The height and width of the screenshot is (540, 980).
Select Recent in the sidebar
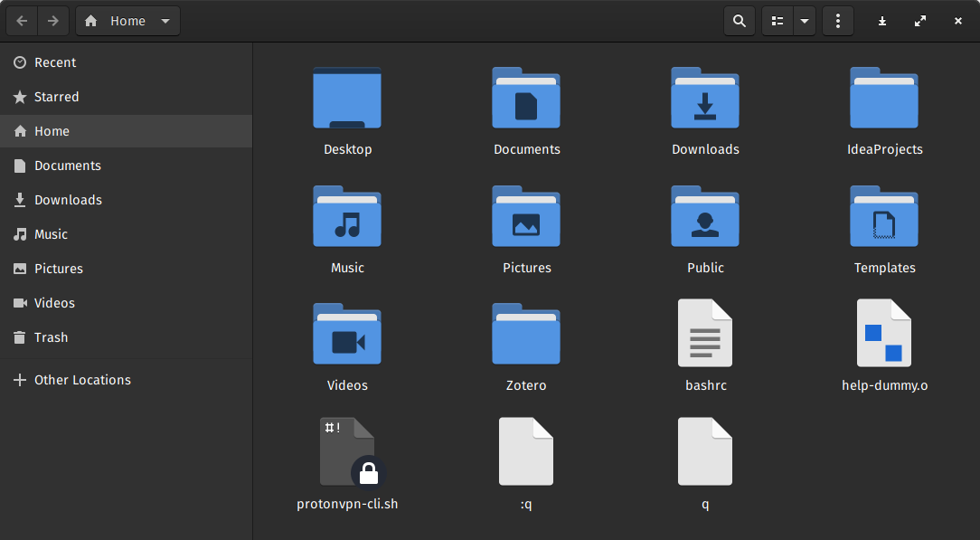[55, 62]
